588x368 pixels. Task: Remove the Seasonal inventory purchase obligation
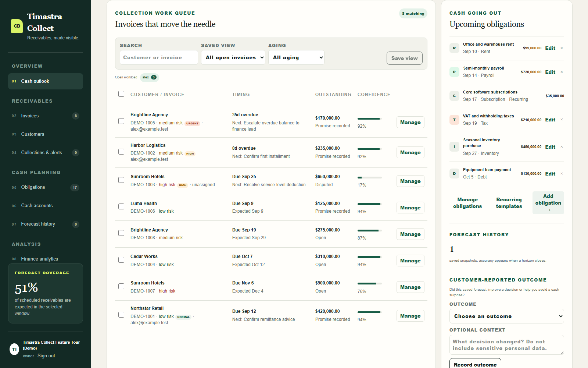[562, 147]
